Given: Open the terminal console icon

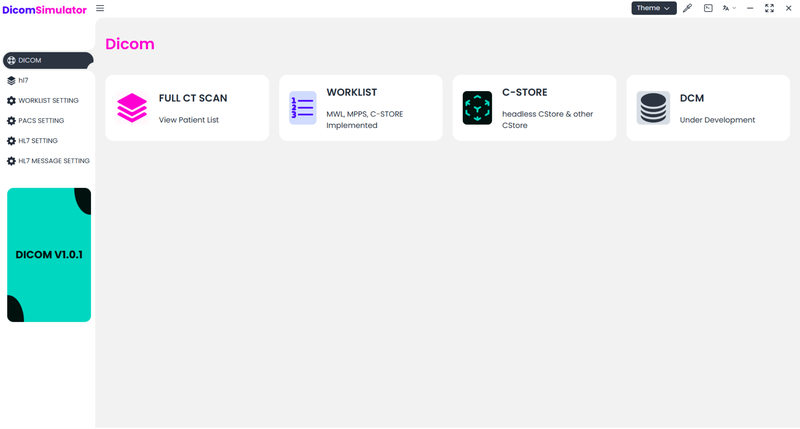Looking at the screenshot, I should (708, 8).
